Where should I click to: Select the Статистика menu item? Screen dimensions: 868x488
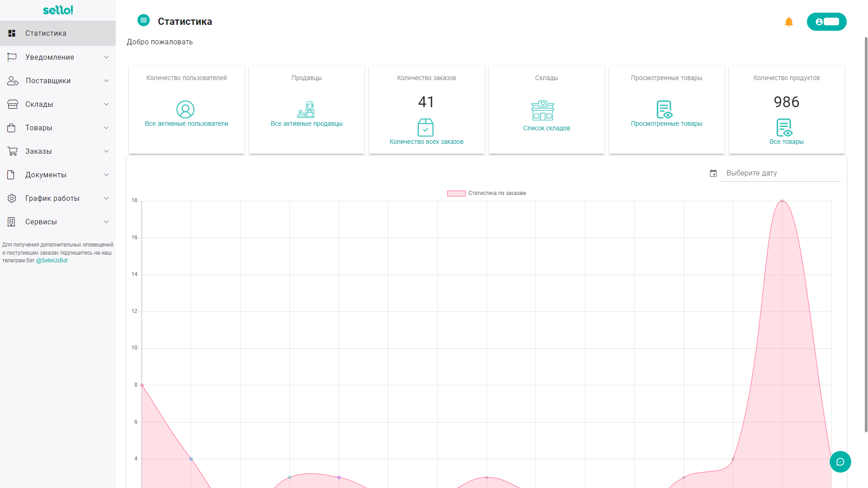(x=58, y=33)
